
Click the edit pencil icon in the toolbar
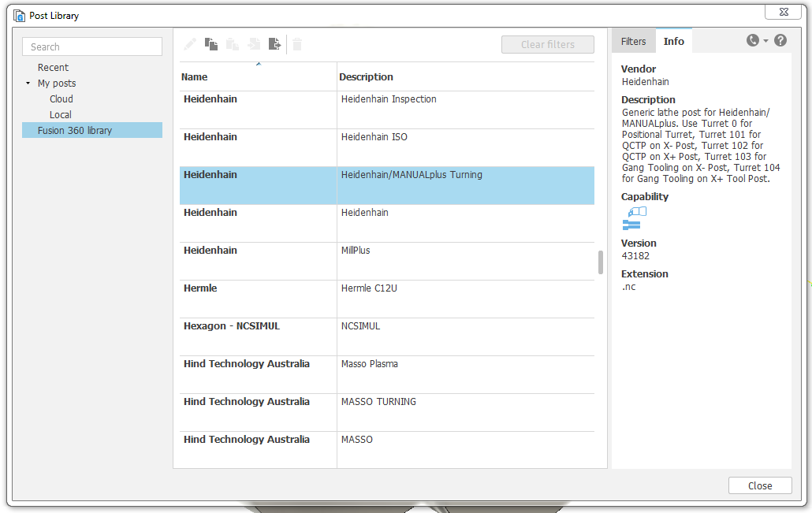tap(190, 44)
